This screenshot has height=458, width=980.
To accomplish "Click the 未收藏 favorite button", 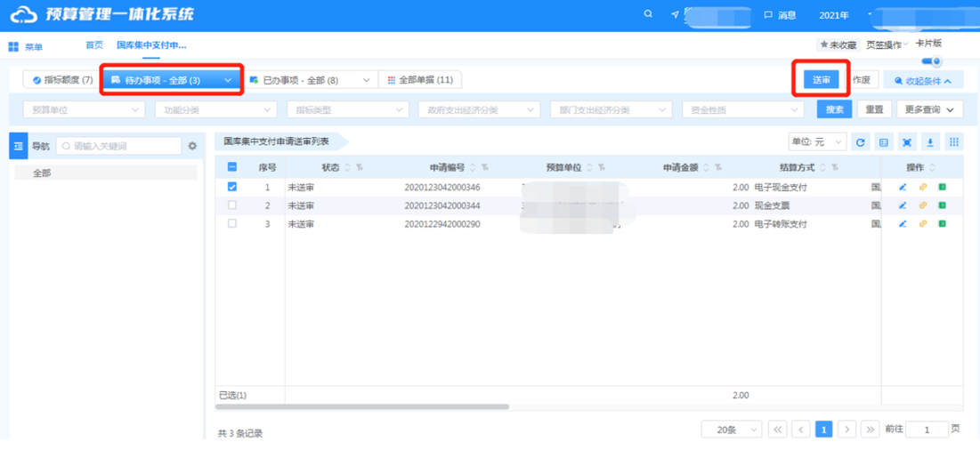I will pyautogui.click(x=838, y=45).
